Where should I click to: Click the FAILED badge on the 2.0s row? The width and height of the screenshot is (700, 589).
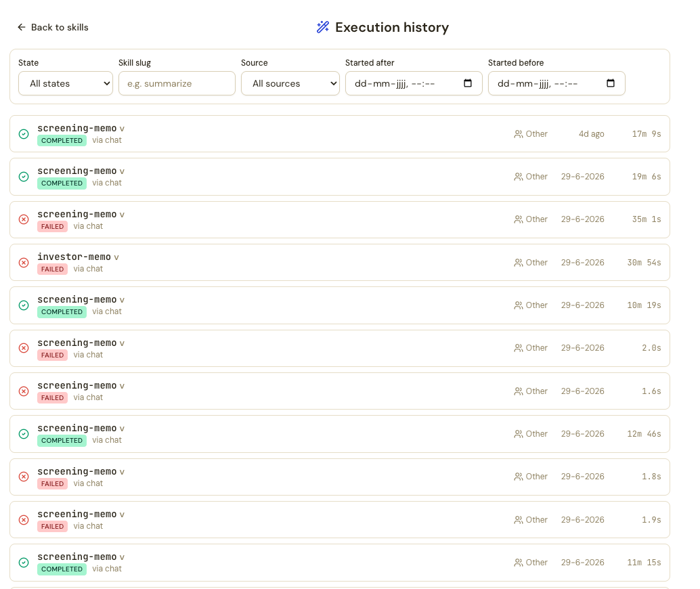(52, 355)
